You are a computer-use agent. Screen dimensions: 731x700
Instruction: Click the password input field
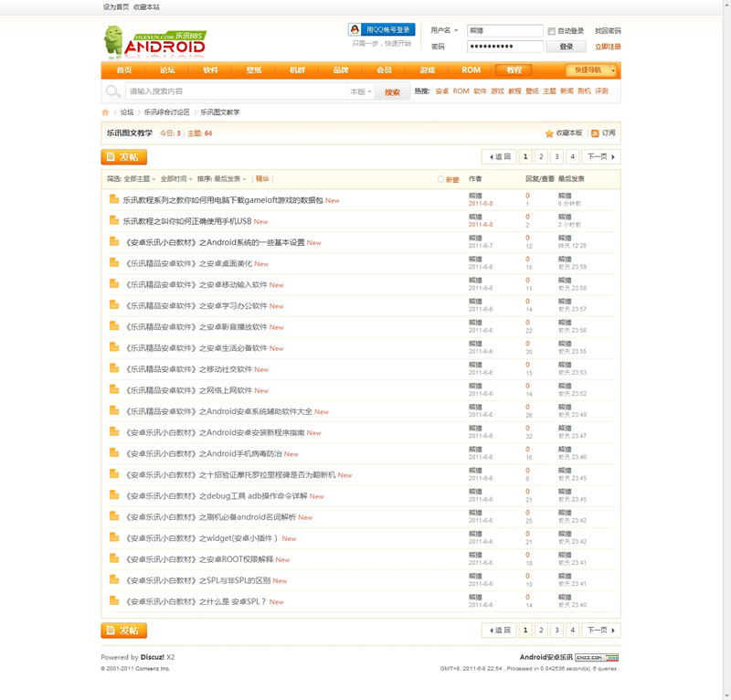click(505, 47)
